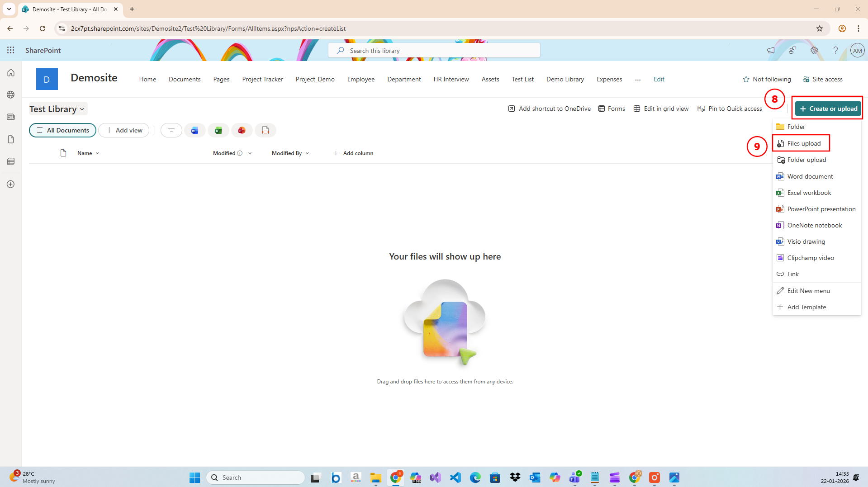Click the Search this library field
Viewport: 868px width, 487px height.
[434, 51]
